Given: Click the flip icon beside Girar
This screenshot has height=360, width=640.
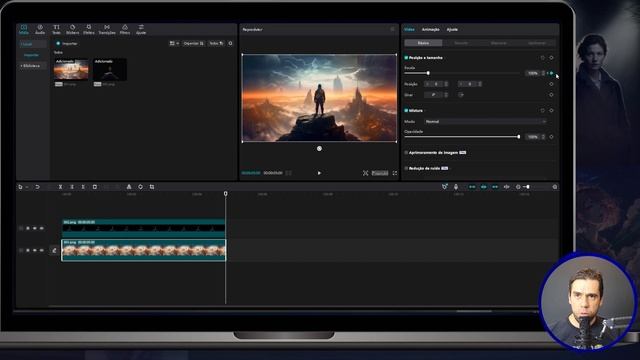Looking at the screenshot, I should (461, 95).
